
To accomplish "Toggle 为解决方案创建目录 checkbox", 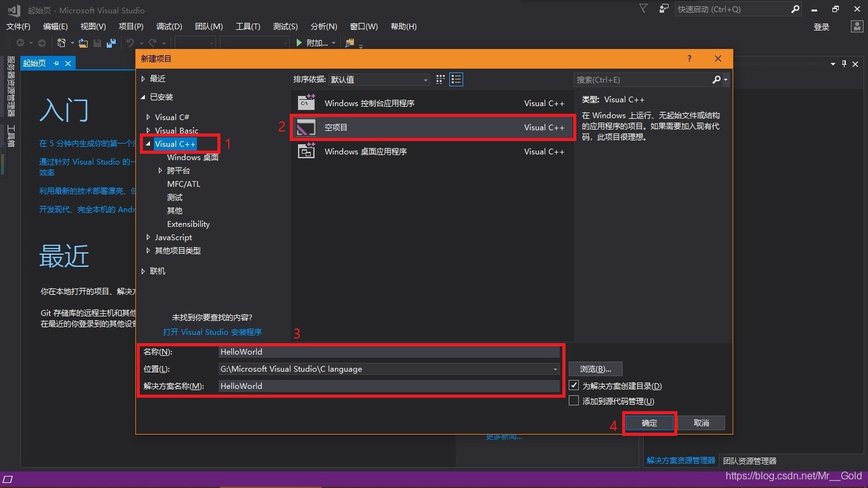I will click(x=574, y=385).
